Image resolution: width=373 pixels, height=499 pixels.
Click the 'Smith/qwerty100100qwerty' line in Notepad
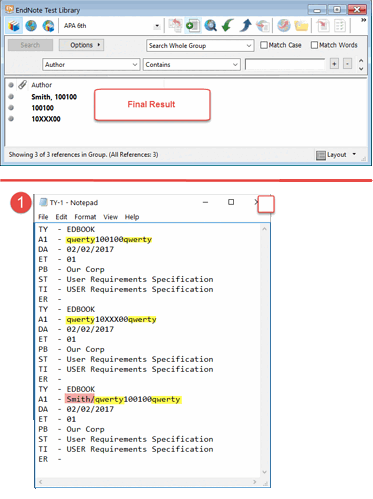pyautogui.click(x=123, y=399)
